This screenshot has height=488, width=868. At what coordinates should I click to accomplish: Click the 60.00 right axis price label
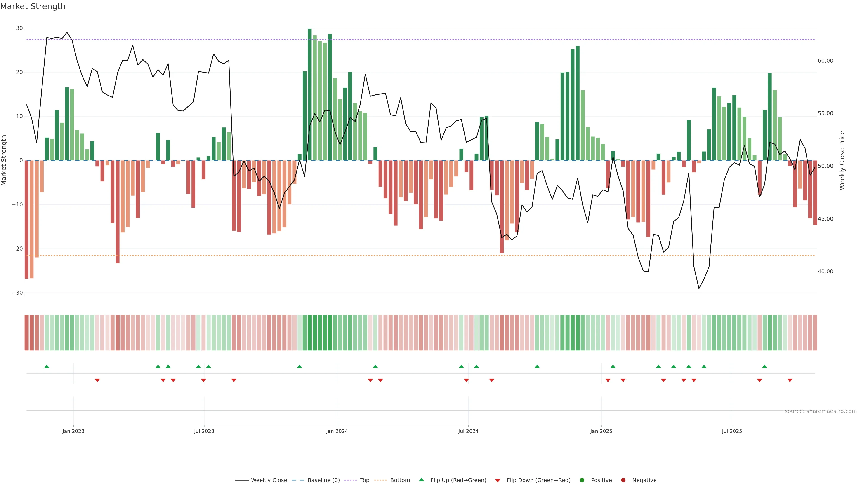point(825,61)
